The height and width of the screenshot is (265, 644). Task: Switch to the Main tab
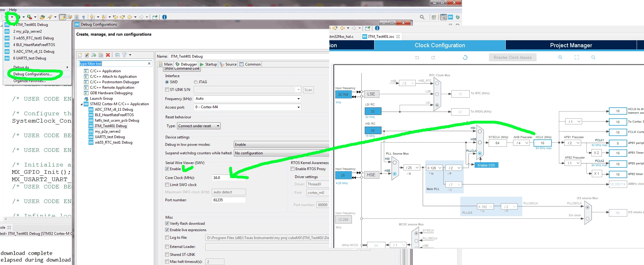coord(165,64)
